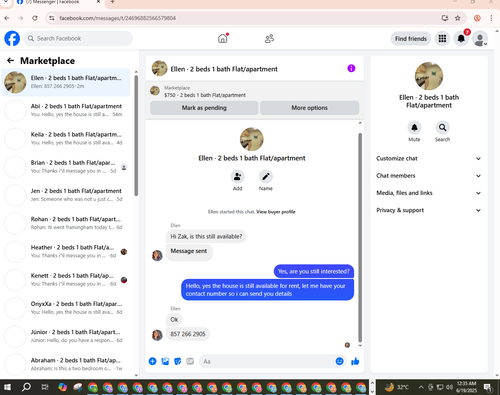Click the chat messages scrollbar
Screen dimensions: 500x395
[360, 237]
